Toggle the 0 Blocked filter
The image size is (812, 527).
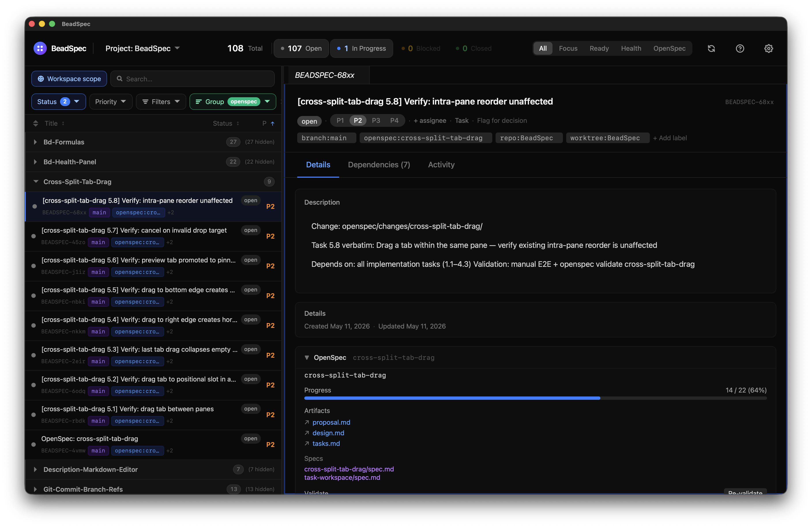click(x=421, y=49)
